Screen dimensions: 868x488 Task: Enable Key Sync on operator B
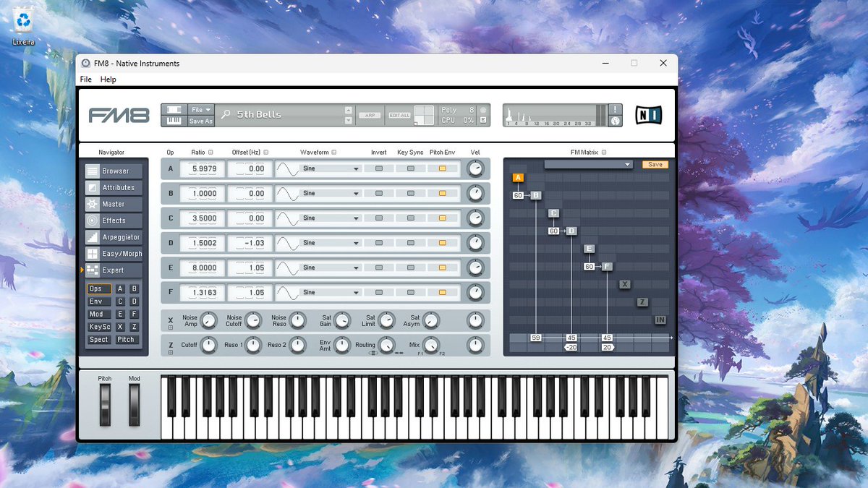tap(411, 193)
